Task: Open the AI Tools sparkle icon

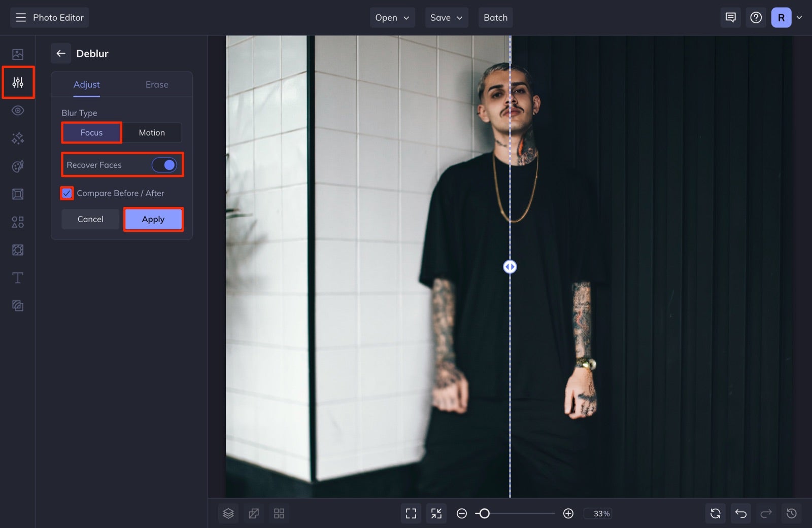Action: pos(18,138)
